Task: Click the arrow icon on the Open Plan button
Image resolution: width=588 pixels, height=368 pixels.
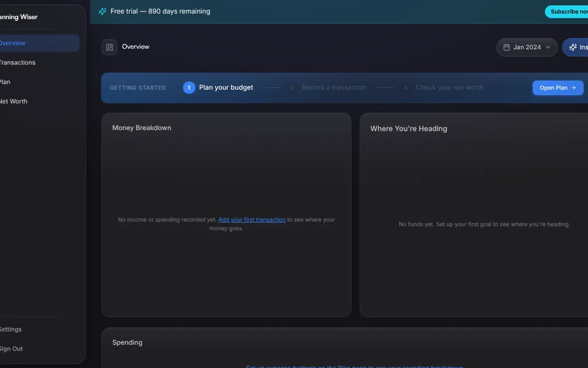Action: [x=573, y=88]
